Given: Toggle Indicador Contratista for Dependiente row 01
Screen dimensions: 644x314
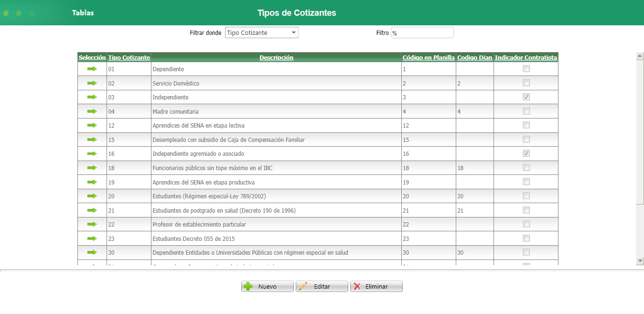Looking at the screenshot, I should tap(526, 68).
